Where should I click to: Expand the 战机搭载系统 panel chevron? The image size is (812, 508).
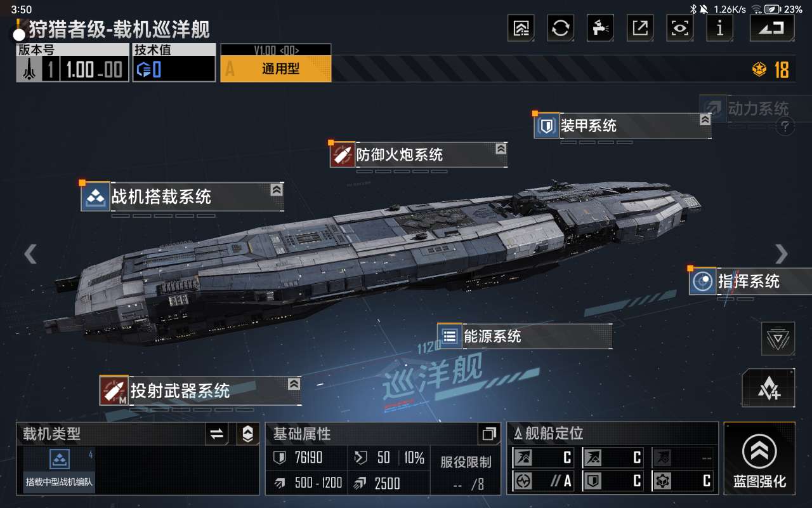tap(276, 190)
